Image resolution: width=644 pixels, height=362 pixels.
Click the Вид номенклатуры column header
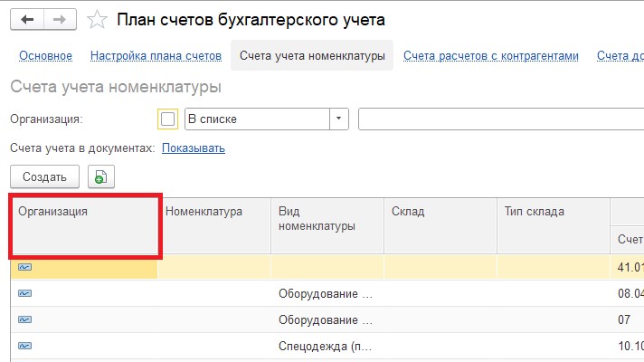pyautogui.click(x=327, y=225)
